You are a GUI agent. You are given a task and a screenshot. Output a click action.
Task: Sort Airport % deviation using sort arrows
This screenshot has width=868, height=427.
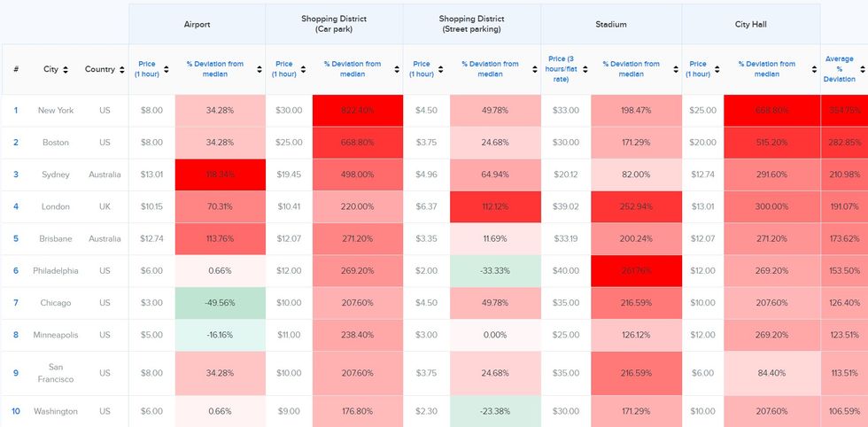(x=259, y=69)
